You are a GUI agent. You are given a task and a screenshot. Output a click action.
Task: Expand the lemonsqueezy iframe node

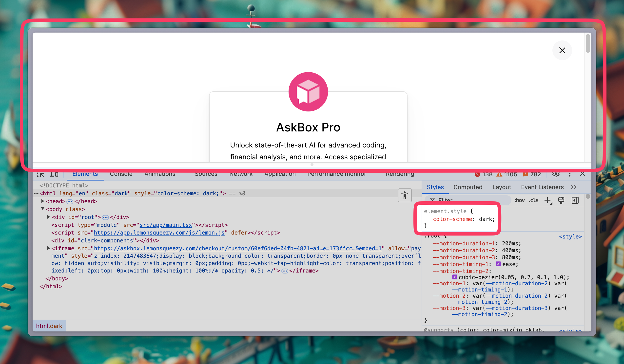(x=49, y=248)
